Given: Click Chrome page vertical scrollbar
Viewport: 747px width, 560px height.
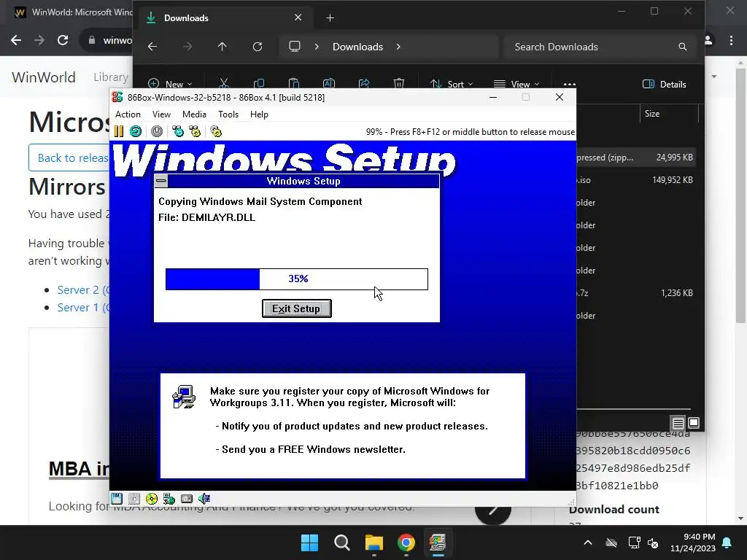Looking at the screenshot, I should tap(740, 195).
